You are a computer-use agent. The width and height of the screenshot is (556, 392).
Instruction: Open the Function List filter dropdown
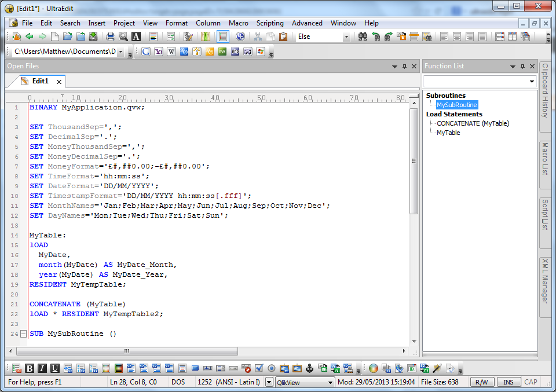pos(532,82)
